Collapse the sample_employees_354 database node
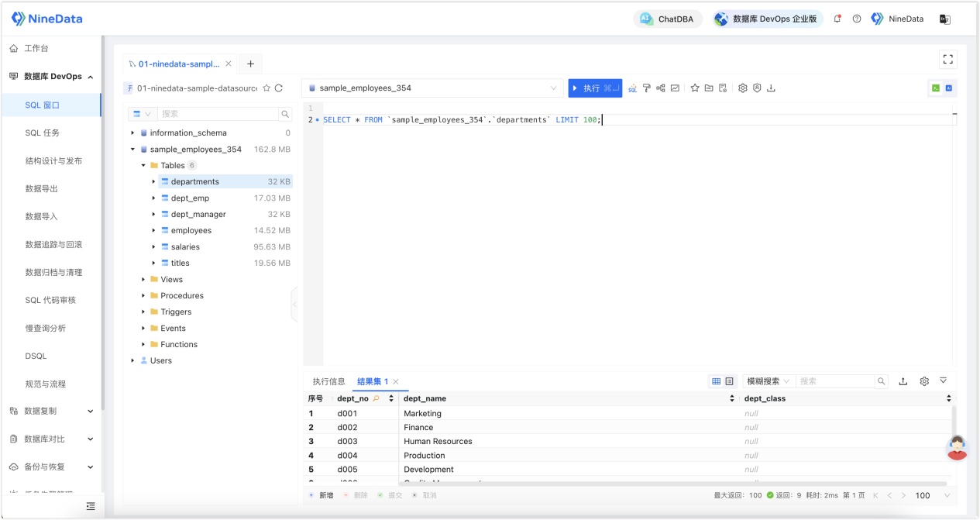Viewport: 980px width, 520px height. (x=132, y=150)
